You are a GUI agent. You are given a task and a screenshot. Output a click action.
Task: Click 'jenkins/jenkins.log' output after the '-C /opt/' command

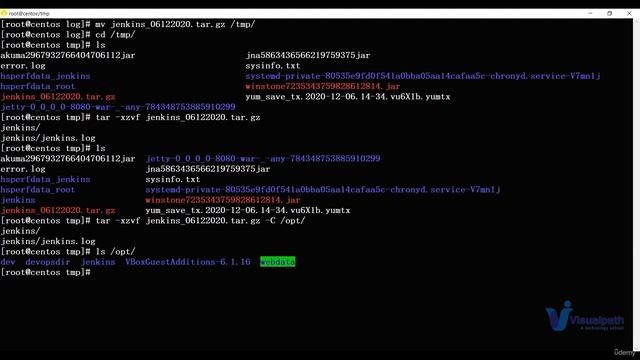point(48,242)
